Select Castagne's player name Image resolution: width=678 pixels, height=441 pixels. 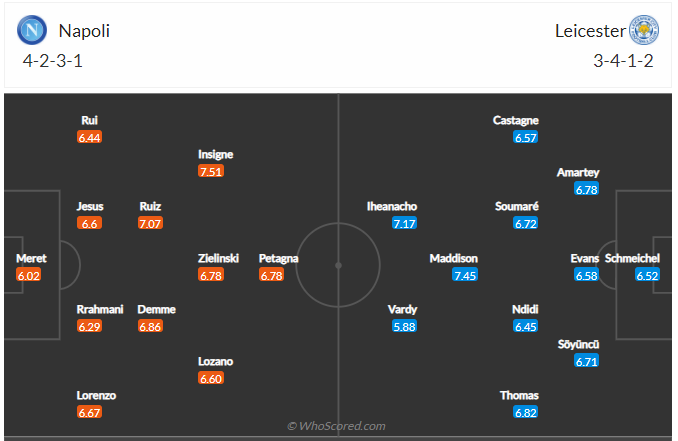pyautogui.click(x=516, y=120)
